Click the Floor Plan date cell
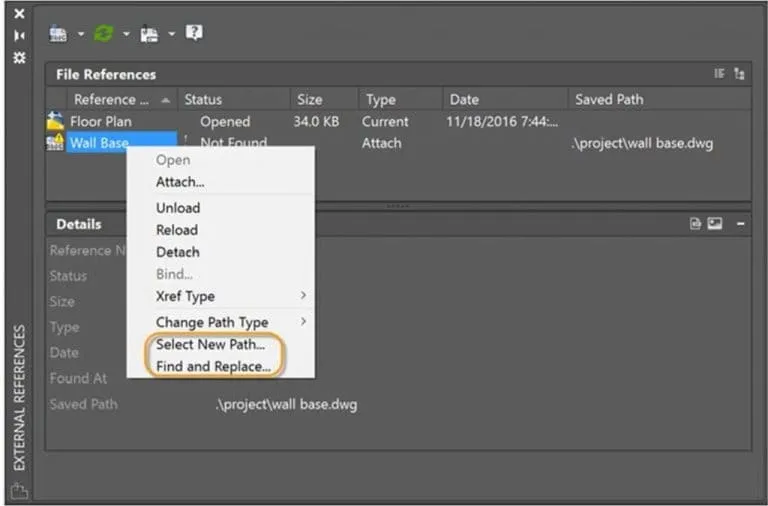The width and height of the screenshot is (768, 506). pyautogui.click(x=502, y=121)
